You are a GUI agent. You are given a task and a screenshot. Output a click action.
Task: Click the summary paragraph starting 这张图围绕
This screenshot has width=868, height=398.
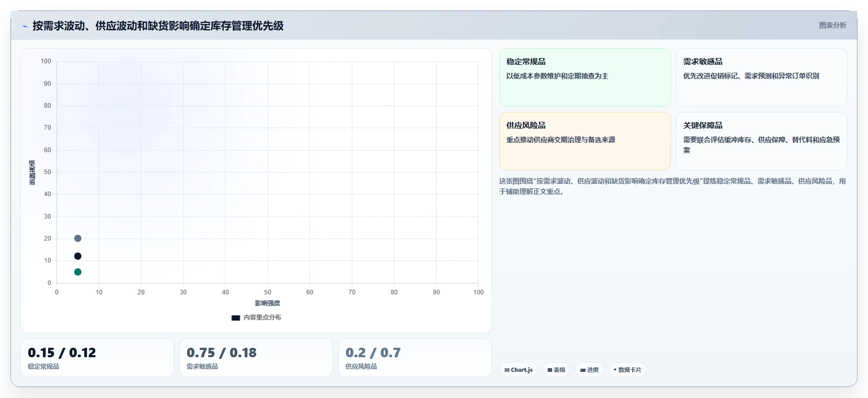[x=672, y=186]
